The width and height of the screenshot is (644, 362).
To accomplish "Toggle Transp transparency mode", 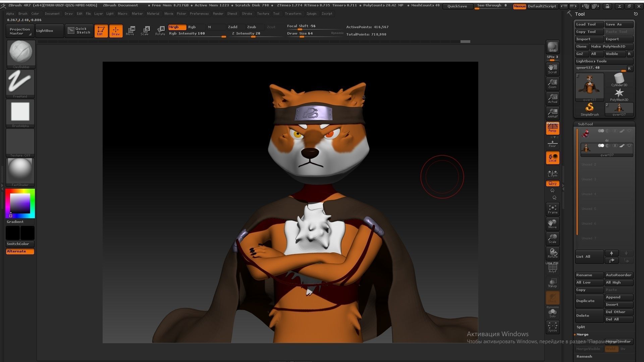I will pyautogui.click(x=552, y=283).
